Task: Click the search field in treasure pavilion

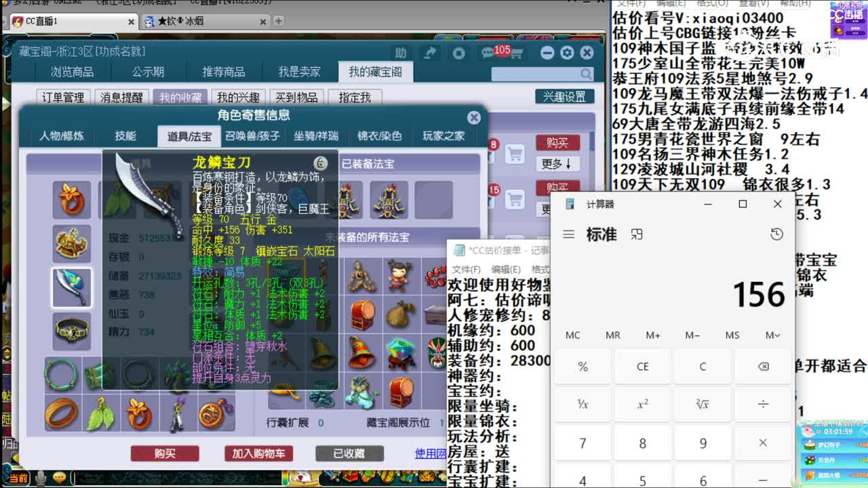Action: [542, 73]
